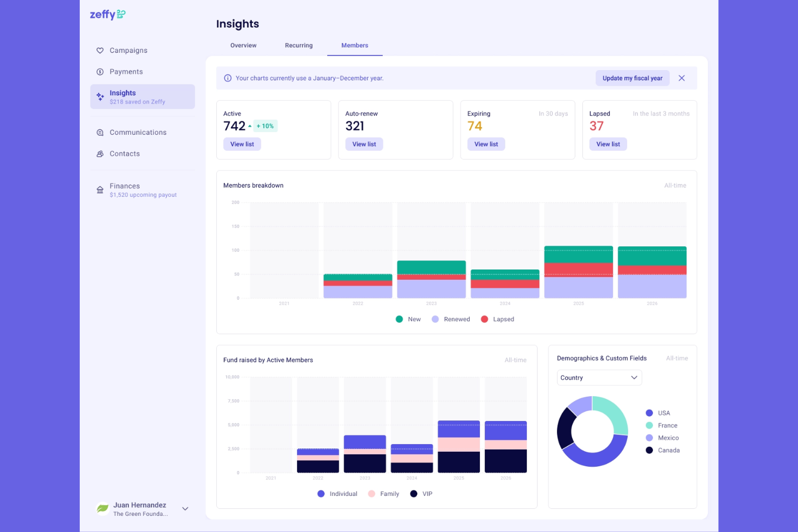Image resolution: width=798 pixels, height=532 pixels.
Task: Click the Lapsed count 37
Action: click(596, 126)
